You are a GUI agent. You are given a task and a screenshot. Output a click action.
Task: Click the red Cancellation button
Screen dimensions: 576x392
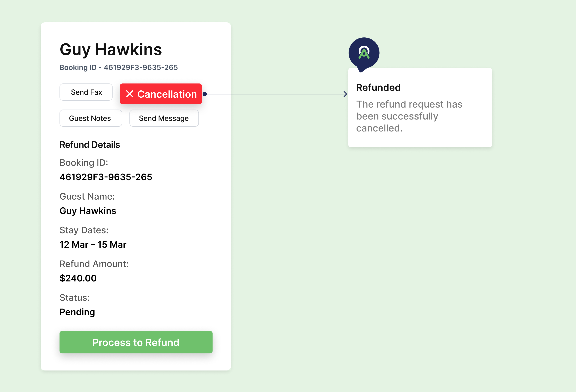pyautogui.click(x=161, y=94)
